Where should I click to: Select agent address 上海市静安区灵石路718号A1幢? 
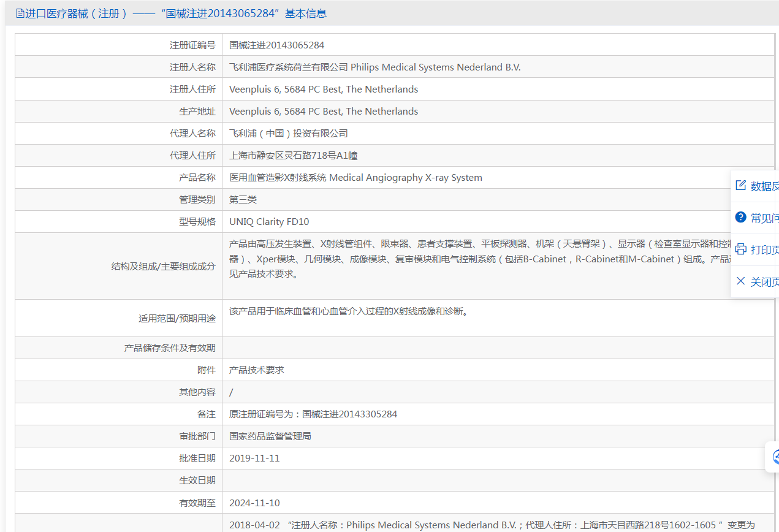pos(293,155)
